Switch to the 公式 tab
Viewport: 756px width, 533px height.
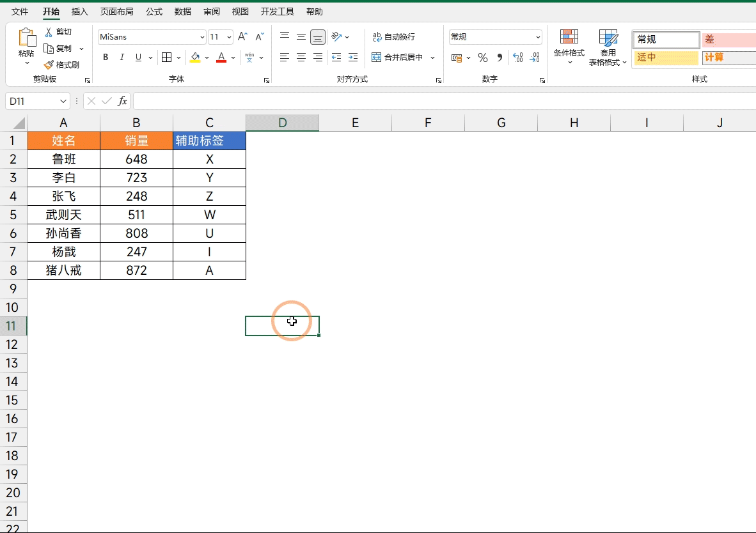point(154,12)
